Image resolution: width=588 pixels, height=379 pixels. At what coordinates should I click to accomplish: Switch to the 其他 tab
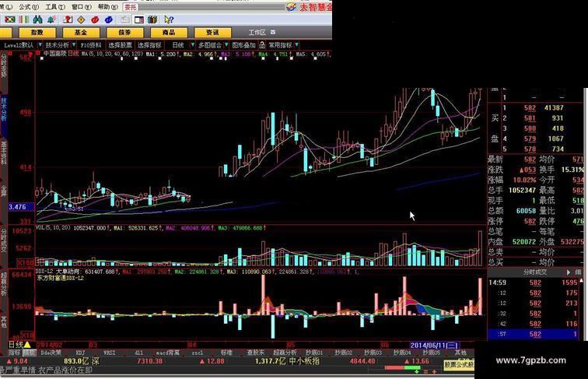[x=460, y=353]
